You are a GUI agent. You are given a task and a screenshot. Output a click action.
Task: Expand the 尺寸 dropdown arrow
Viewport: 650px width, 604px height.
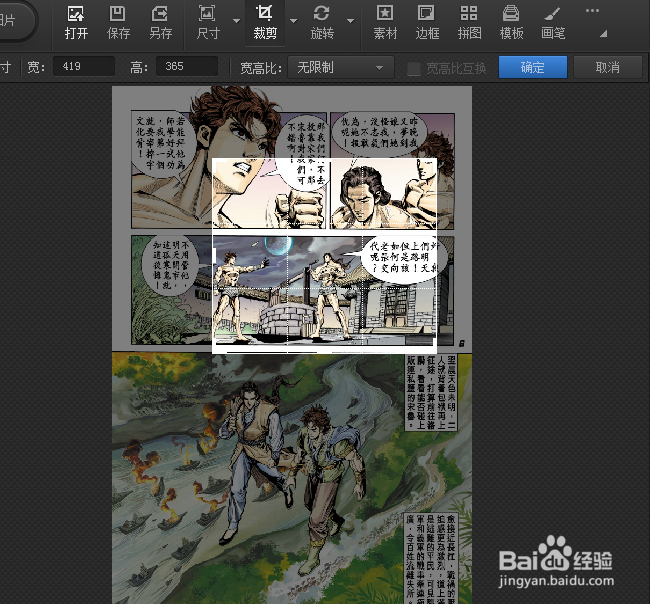236,21
